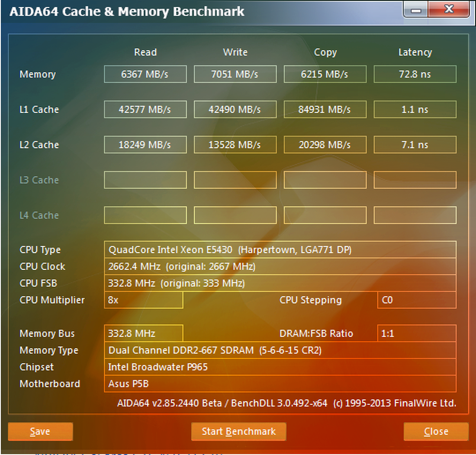
Task: Select Chipset value Intel Broadwater P965
Action: click(x=280, y=367)
